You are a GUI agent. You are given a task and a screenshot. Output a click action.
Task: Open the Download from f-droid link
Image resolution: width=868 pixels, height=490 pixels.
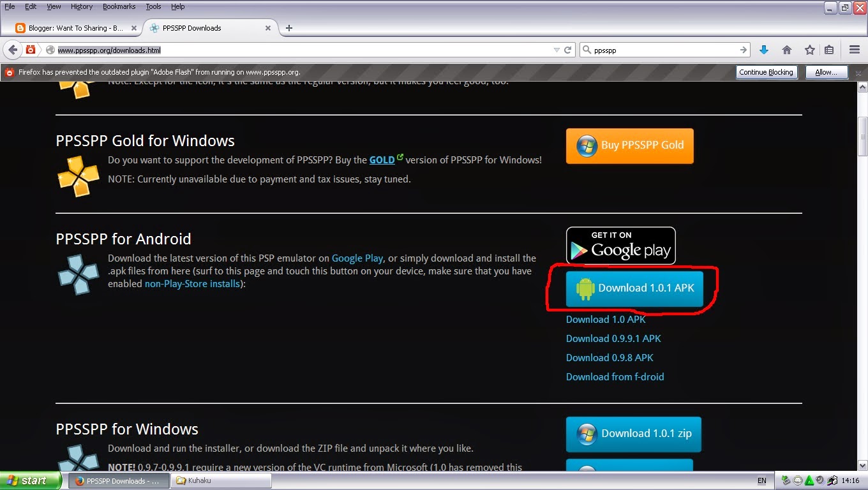pos(615,377)
